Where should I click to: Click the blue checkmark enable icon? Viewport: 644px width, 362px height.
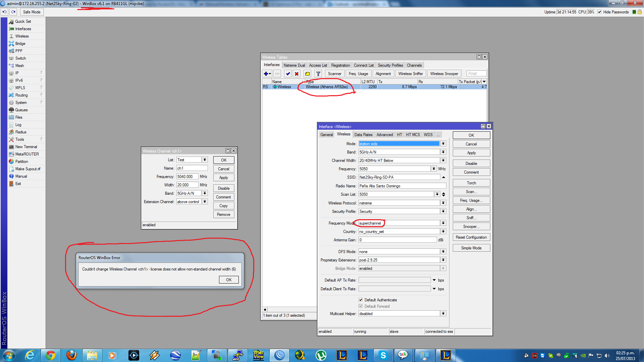pyautogui.click(x=288, y=74)
